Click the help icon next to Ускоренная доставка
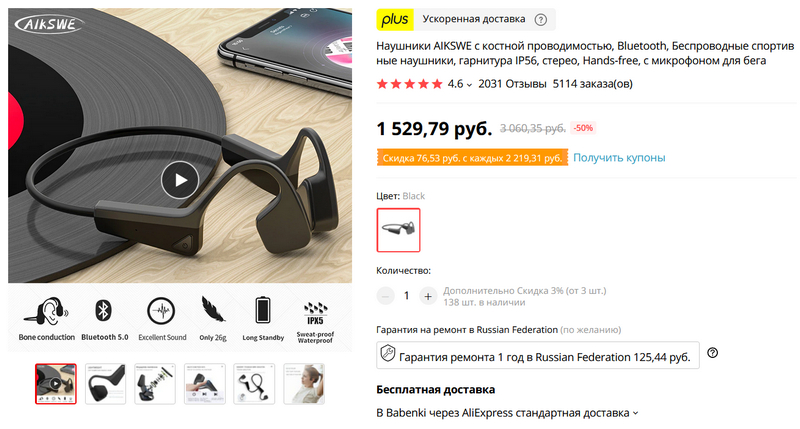This screenshot has height=429, width=800. (x=540, y=19)
